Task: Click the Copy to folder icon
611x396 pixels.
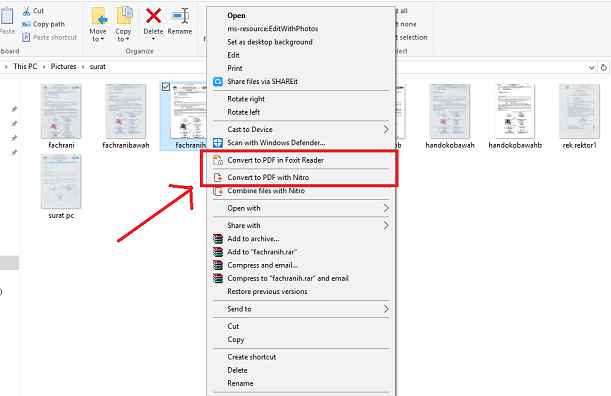Action: [125, 16]
